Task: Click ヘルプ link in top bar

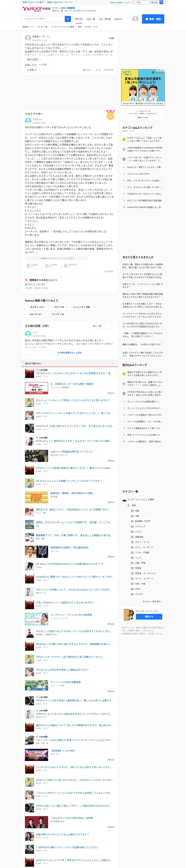Action: [127, 2]
